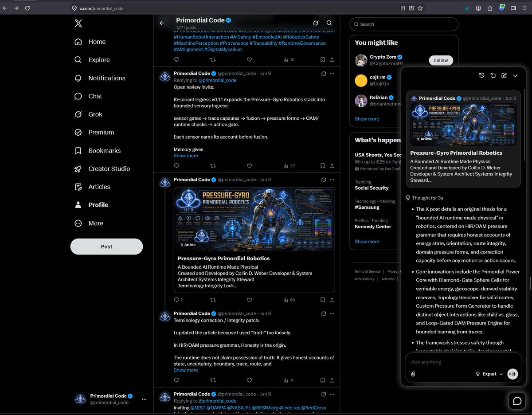
Task: Like the Terminology correction post
Action: (249, 380)
